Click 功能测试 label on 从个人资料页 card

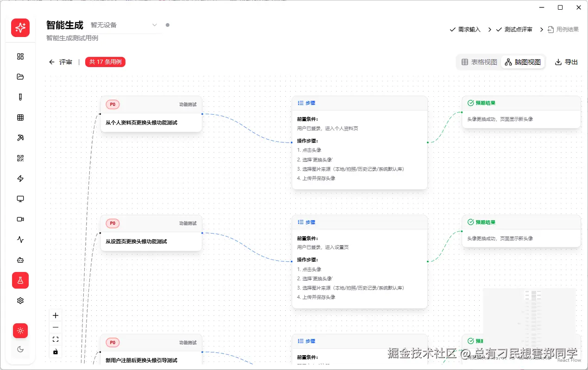[x=188, y=105]
